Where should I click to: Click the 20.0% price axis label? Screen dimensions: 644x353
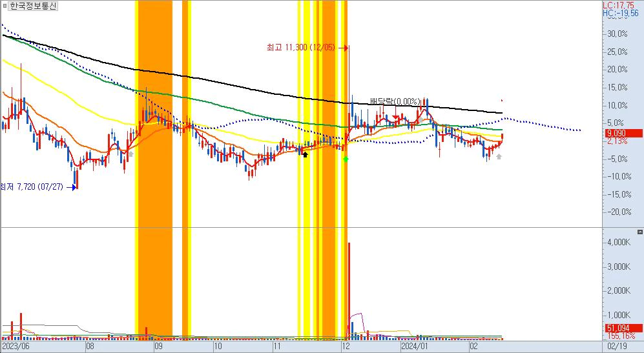(618, 69)
